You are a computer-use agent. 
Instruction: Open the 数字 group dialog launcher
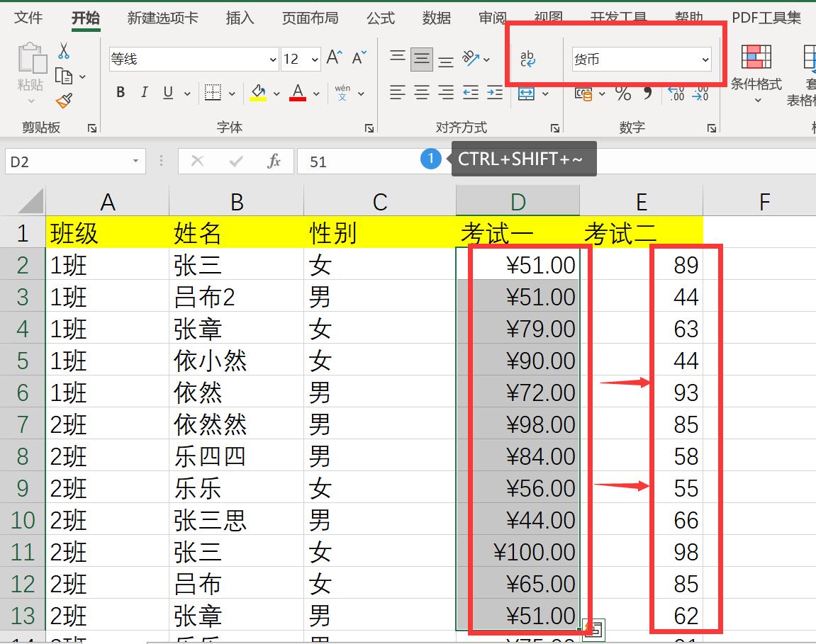tap(711, 128)
